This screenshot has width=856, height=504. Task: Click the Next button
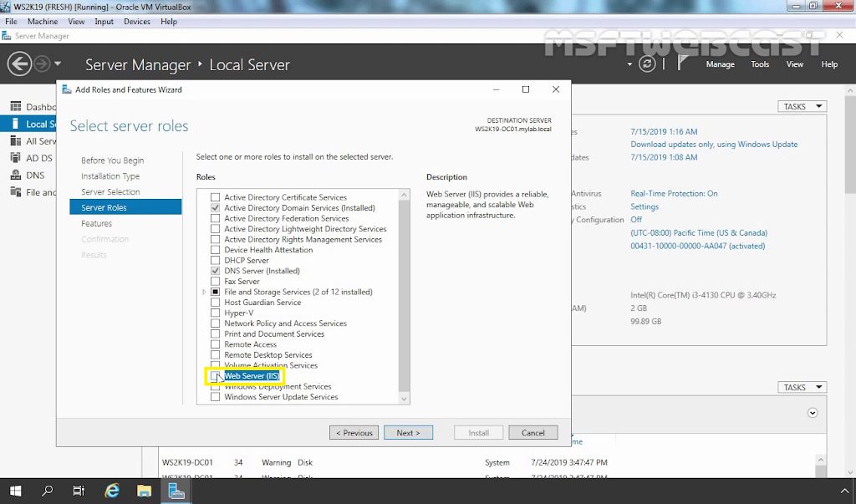(408, 432)
